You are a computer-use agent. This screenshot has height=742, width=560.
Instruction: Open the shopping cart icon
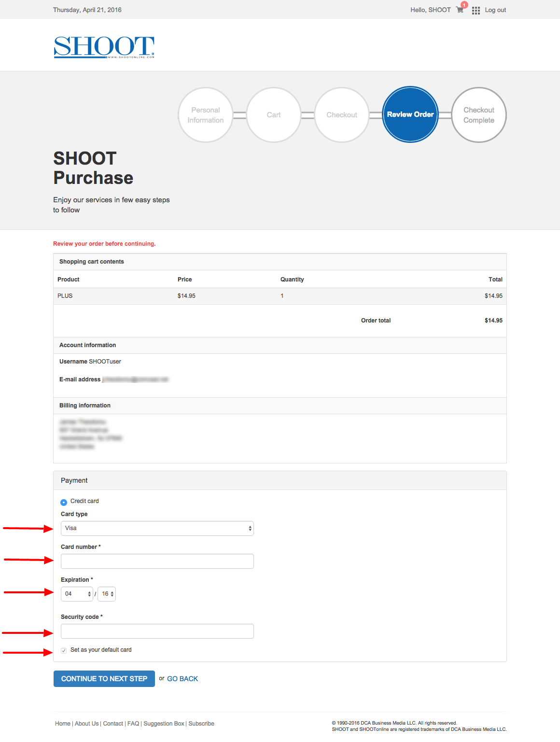click(460, 10)
